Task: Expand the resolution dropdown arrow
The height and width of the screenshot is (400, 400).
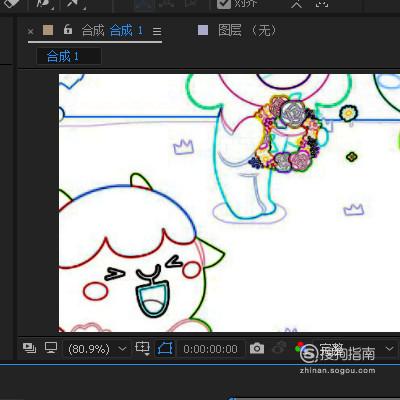Action: [x=389, y=349]
